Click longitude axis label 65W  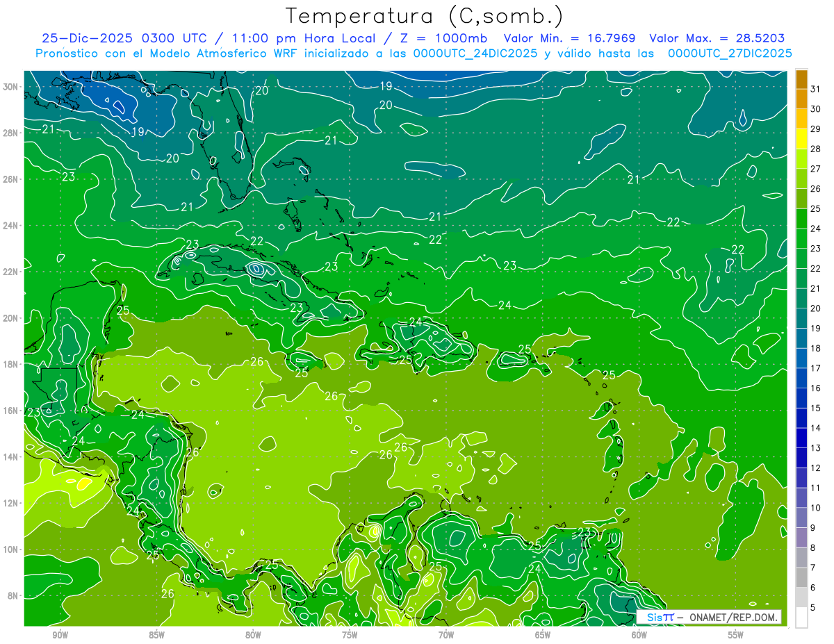543,635
